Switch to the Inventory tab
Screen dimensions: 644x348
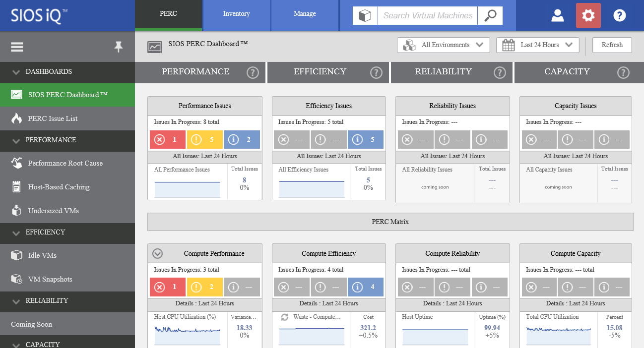(x=237, y=14)
